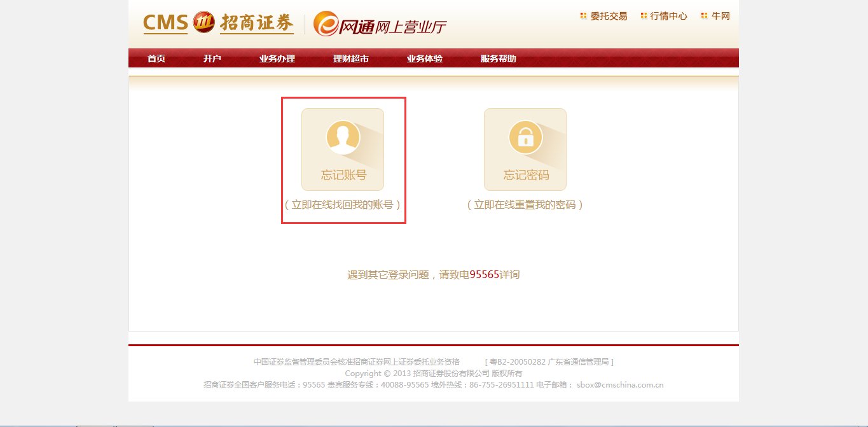Open the 服务帮助 menu
868x427 pixels.
(498, 58)
